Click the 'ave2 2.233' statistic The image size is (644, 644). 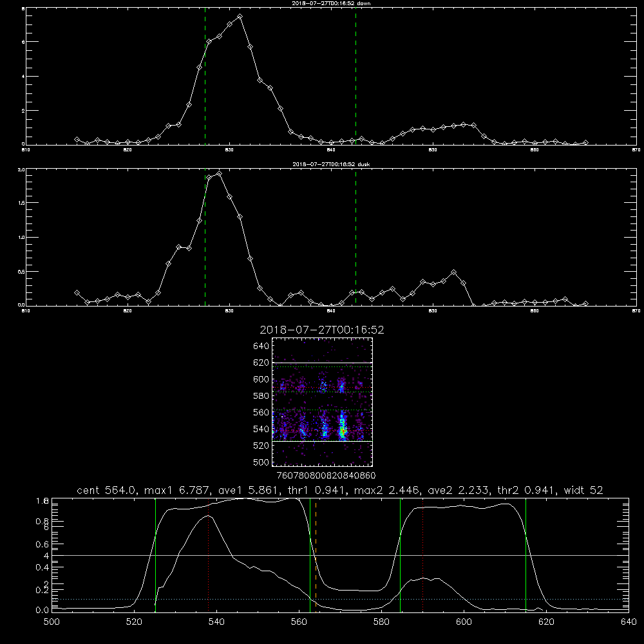(459, 490)
